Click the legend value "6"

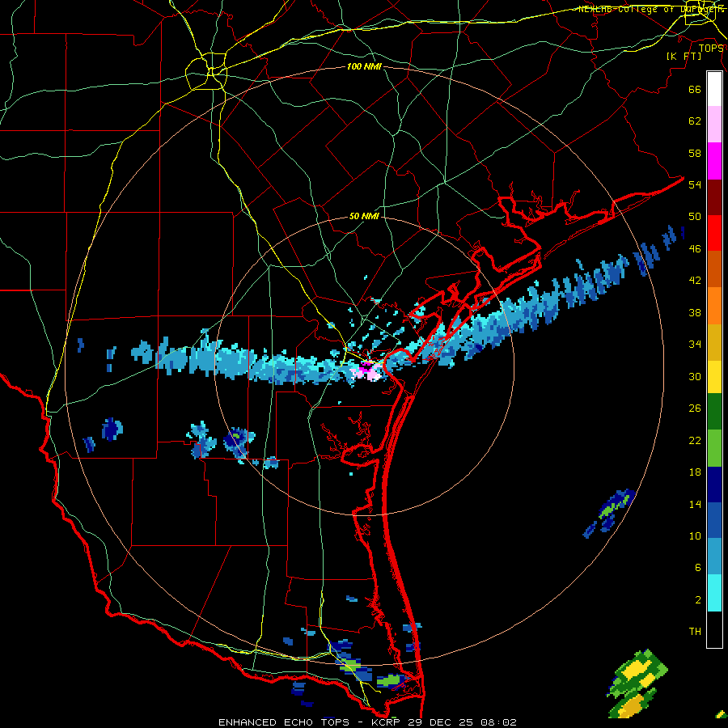(x=697, y=568)
